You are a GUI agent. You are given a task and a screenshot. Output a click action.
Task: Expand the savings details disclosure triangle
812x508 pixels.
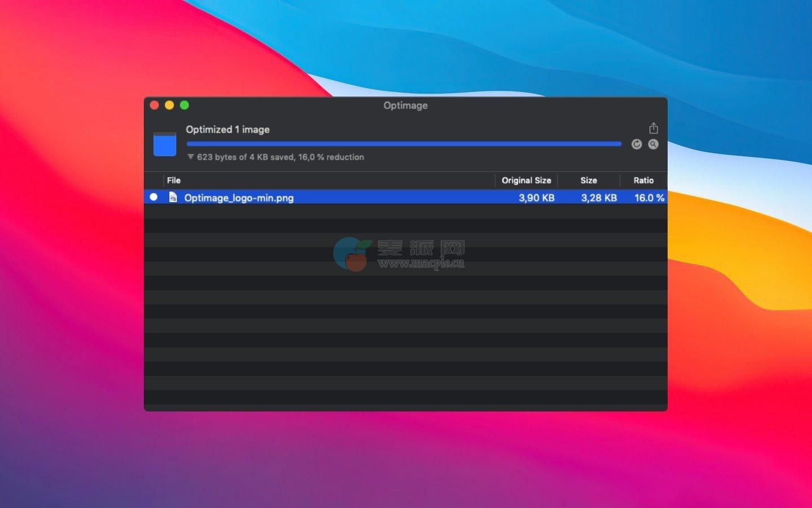coord(191,157)
